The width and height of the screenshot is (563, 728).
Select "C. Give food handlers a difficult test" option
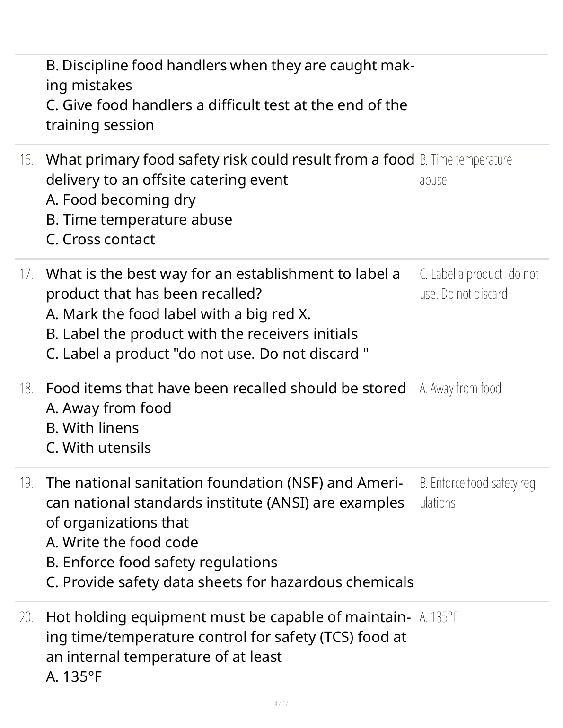point(227,115)
